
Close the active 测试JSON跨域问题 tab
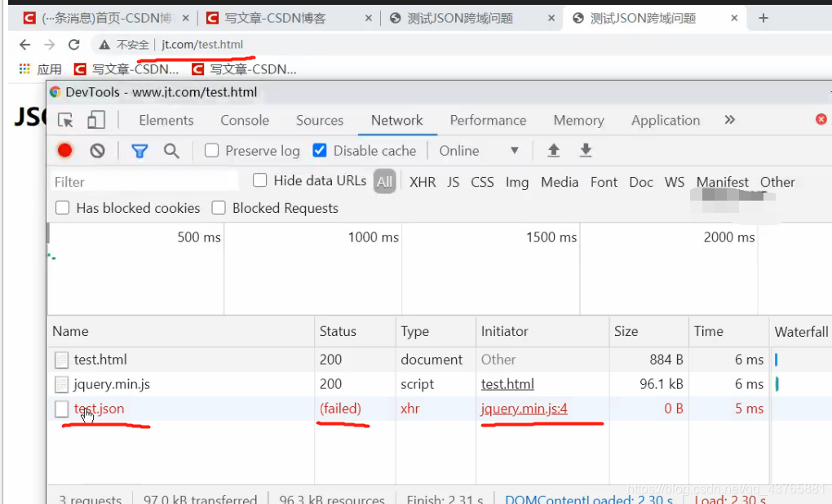click(x=734, y=18)
